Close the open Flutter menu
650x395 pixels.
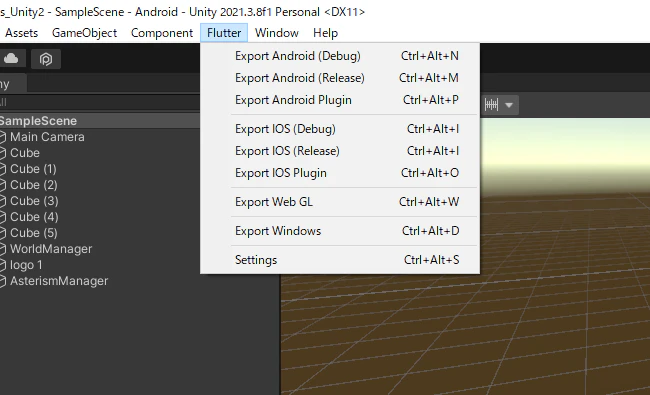click(x=224, y=33)
